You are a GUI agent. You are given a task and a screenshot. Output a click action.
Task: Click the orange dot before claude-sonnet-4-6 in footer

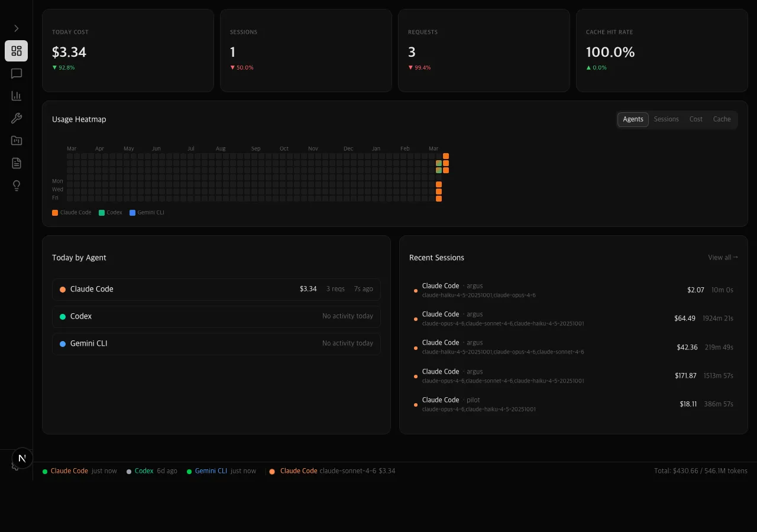(x=272, y=472)
